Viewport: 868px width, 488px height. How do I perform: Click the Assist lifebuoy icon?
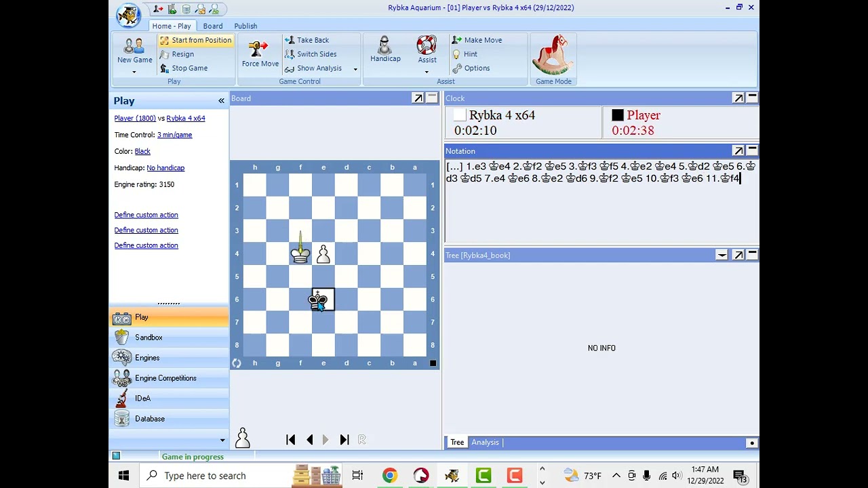[427, 45]
